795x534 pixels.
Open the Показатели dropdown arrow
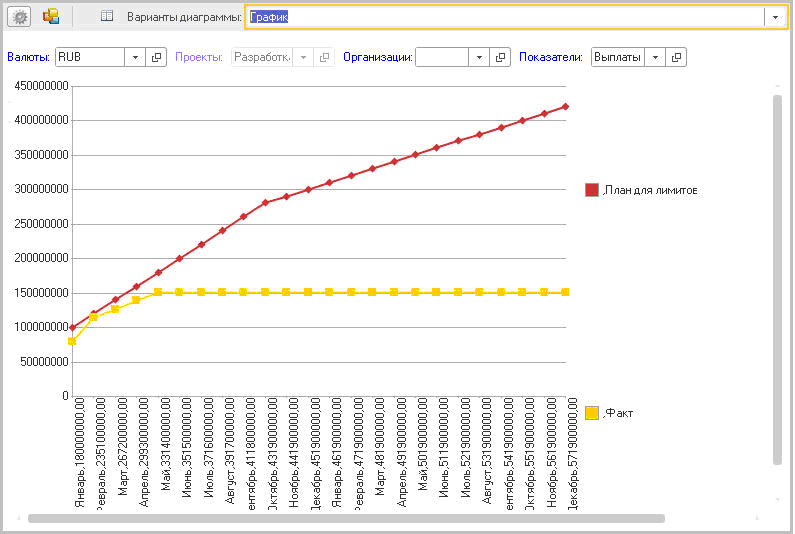656,58
